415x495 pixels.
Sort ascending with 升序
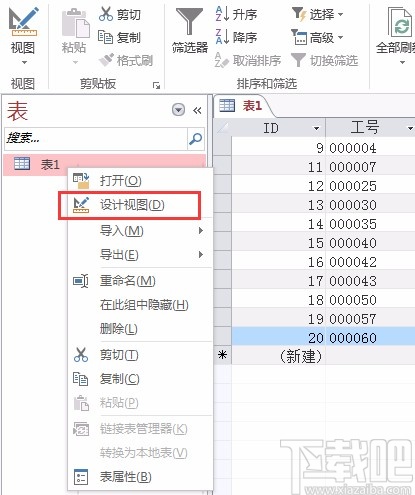click(237, 14)
